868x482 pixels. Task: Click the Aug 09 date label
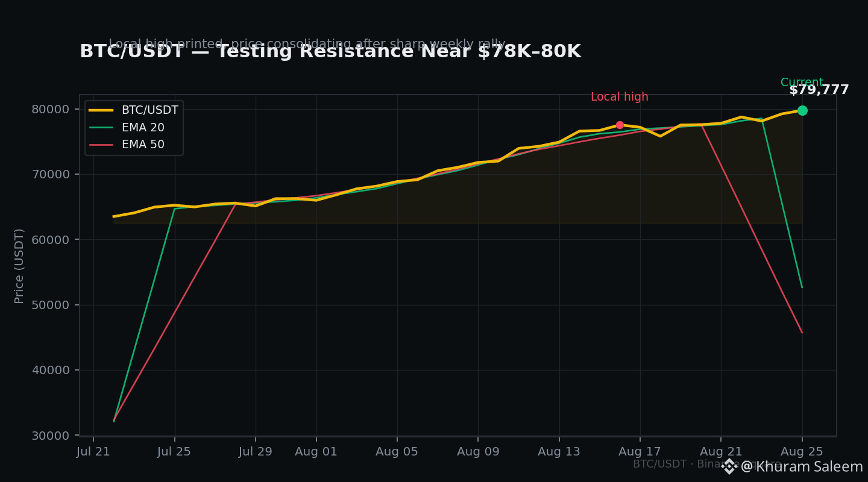(x=478, y=452)
